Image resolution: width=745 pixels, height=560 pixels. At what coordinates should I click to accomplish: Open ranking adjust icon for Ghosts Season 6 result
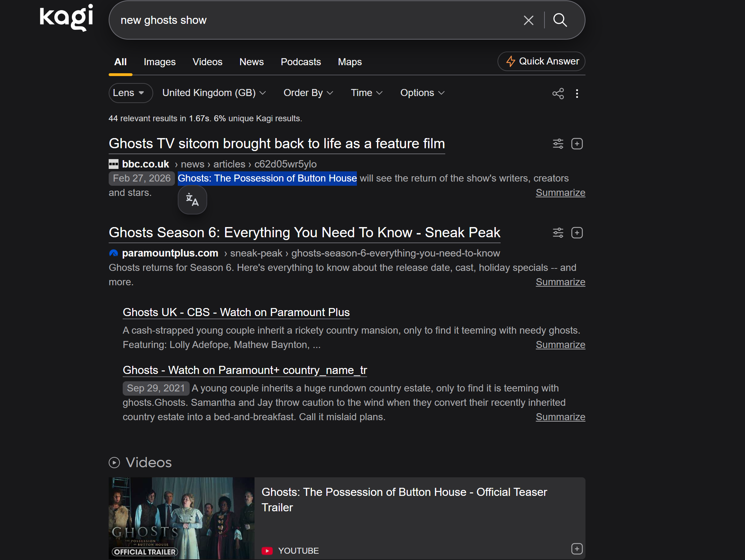click(558, 233)
